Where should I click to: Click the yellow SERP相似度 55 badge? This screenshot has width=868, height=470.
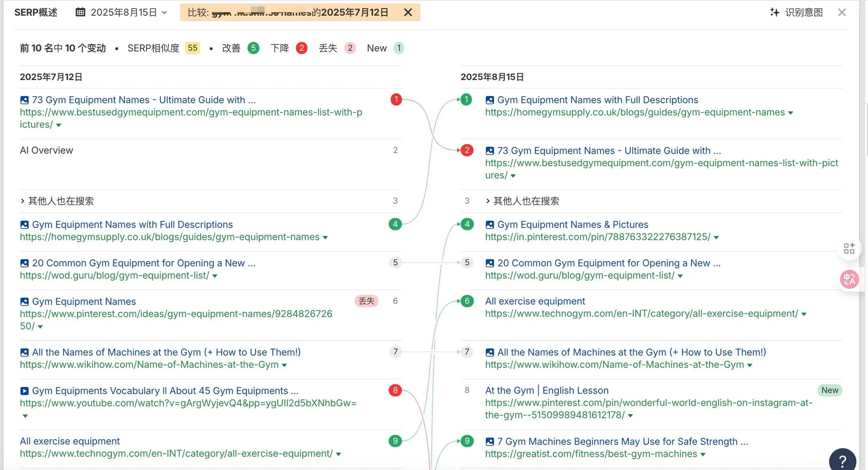[x=192, y=48]
